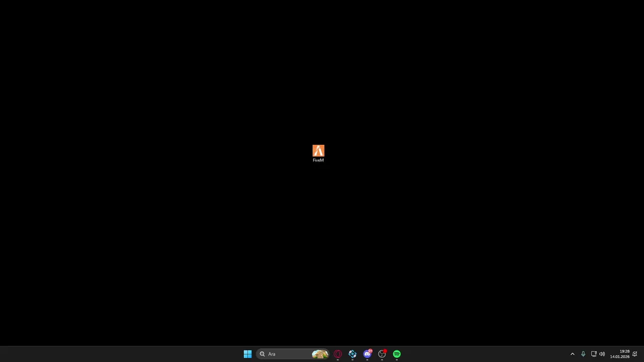644x362 pixels.
Task: Open the Windows Start menu
Action: coord(248,354)
